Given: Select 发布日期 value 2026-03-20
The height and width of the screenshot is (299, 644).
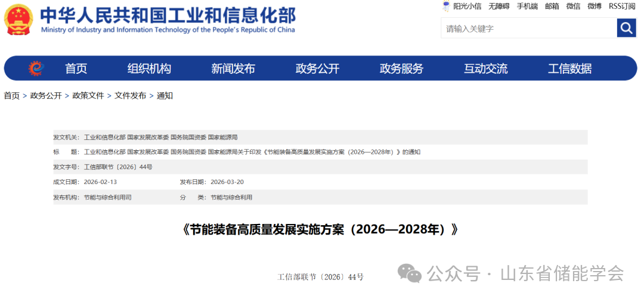Looking at the screenshot, I should coord(227,182).
